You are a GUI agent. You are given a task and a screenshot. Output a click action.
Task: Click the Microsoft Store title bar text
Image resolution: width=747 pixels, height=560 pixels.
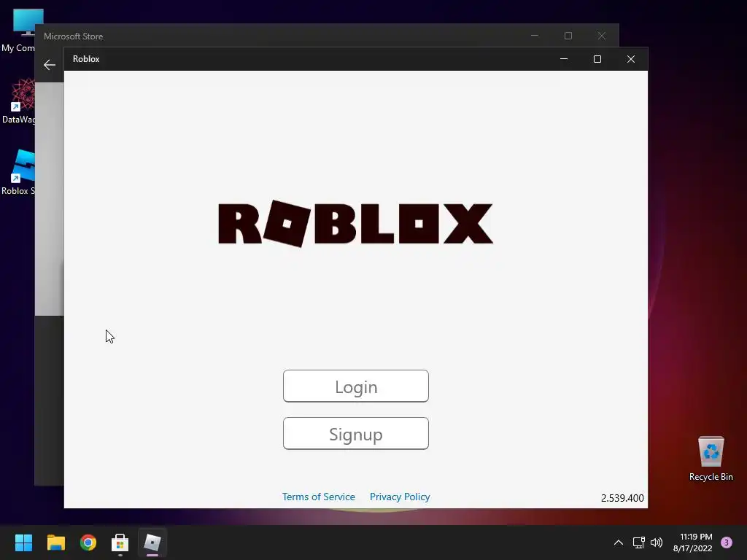tap(74, 36)
